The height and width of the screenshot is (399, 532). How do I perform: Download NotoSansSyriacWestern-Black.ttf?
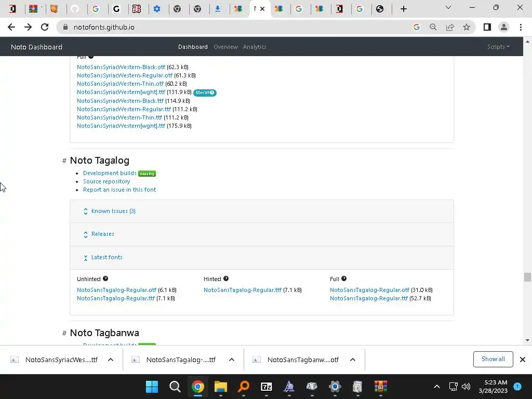120,101
